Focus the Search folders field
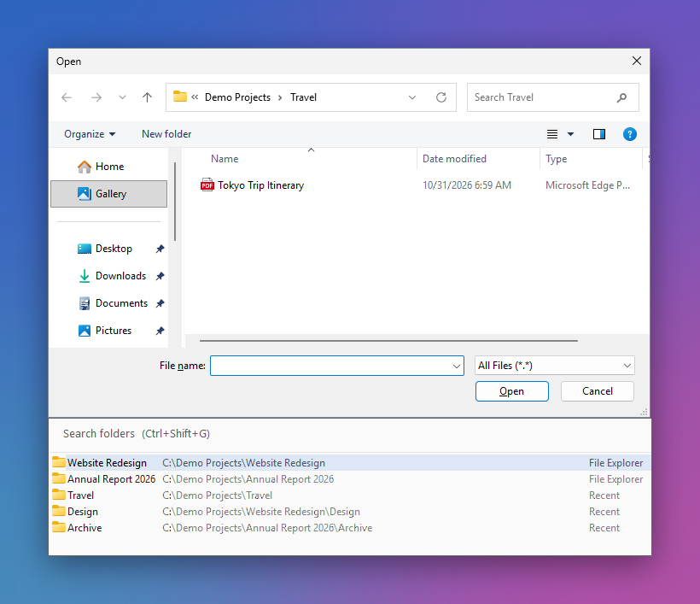 click(349, 434)
